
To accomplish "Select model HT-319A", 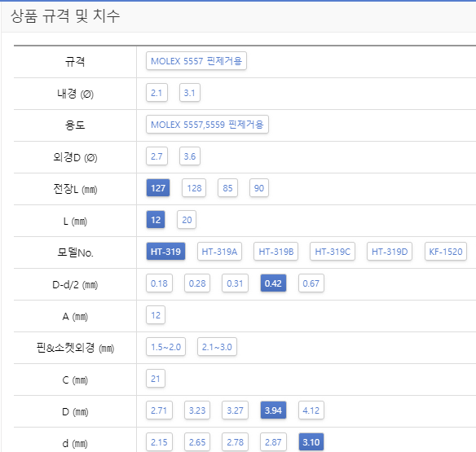I will [x=219, y=252].
